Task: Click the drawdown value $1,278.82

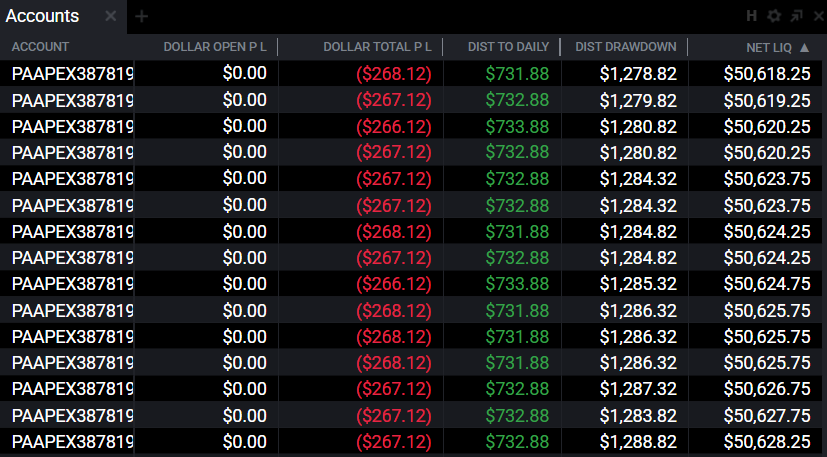Action: 638,73
